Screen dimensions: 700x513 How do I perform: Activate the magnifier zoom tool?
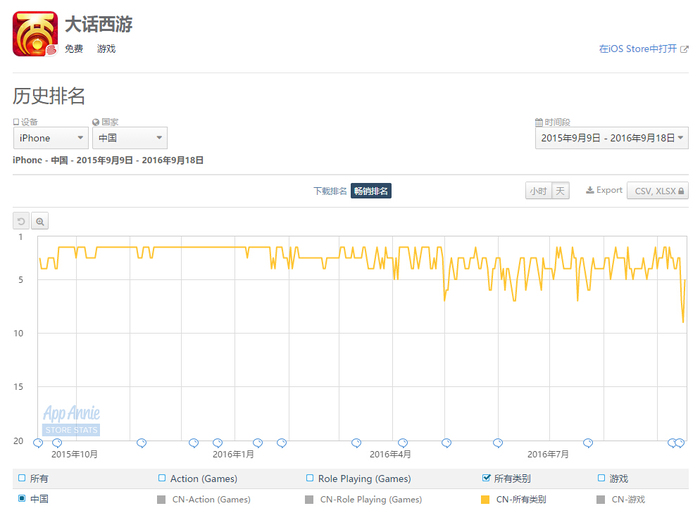(x=40, y=221)
